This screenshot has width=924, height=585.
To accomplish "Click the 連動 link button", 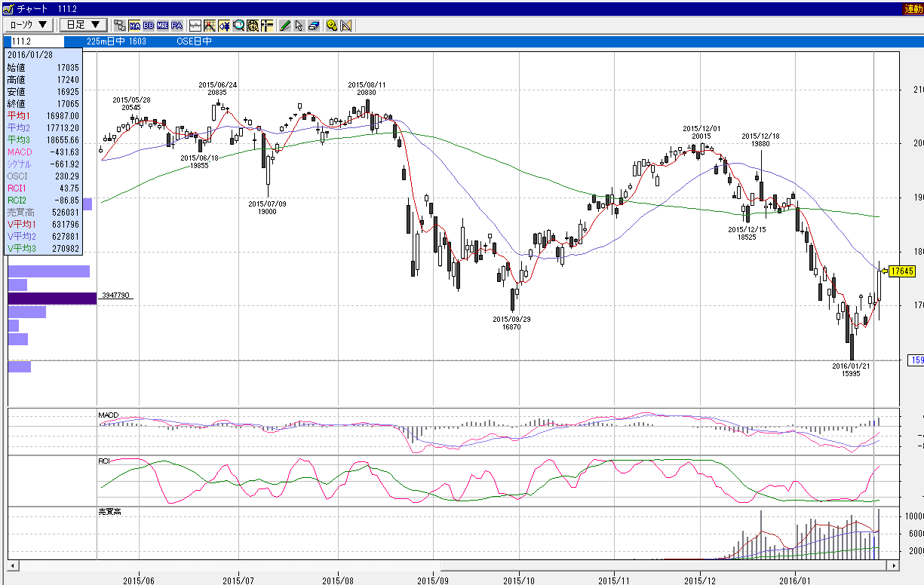I will (x=913, y=8).
